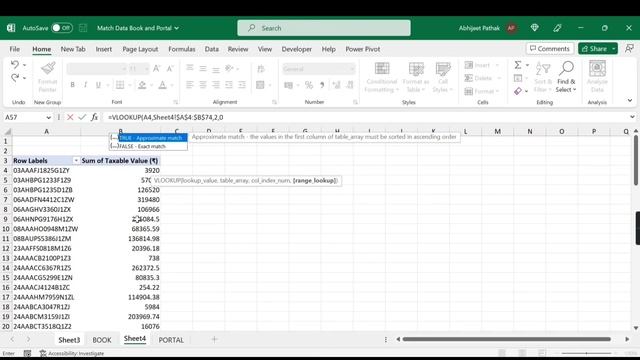The height and width of the screenshot is (360, 640).
Task: Click the Font Color letter A icon
Action: click(162, 85)
